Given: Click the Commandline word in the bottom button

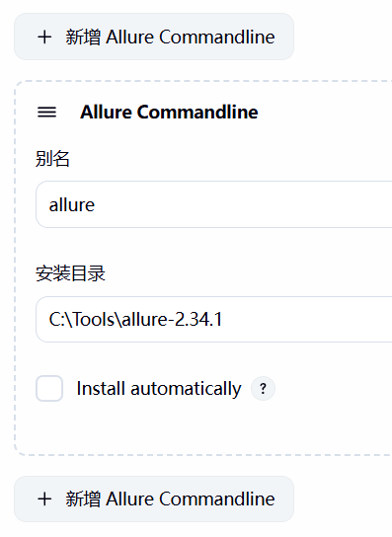Looking at the screenshot, I should pyautogui.click(x=217, y=499).
